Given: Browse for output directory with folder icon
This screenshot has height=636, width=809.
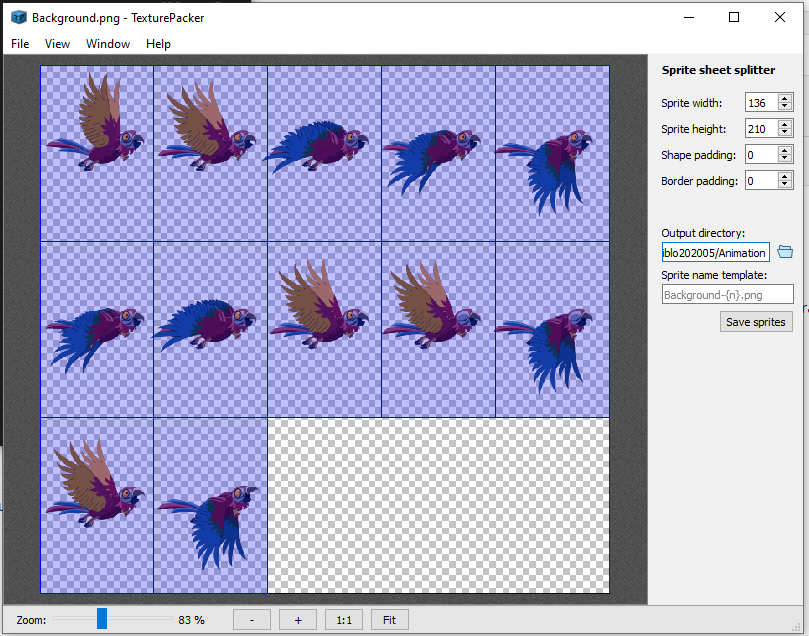Looking at the screenshot, I should 785,252.
